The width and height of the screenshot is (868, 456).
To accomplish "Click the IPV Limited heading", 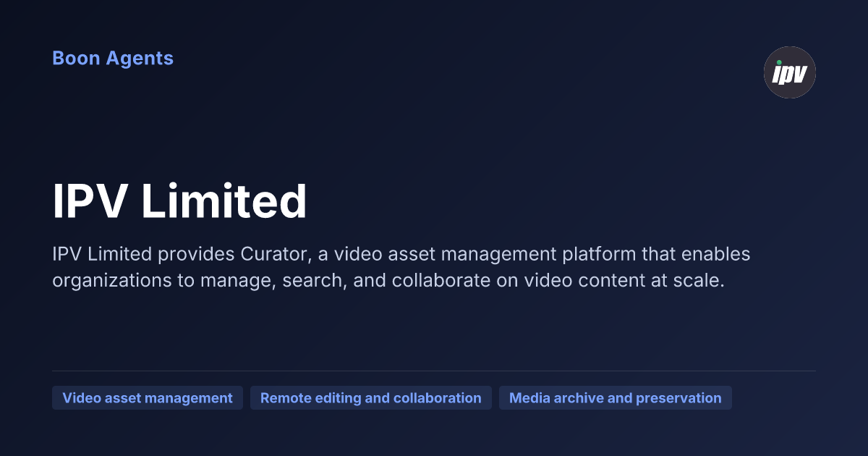I will 180,201.
